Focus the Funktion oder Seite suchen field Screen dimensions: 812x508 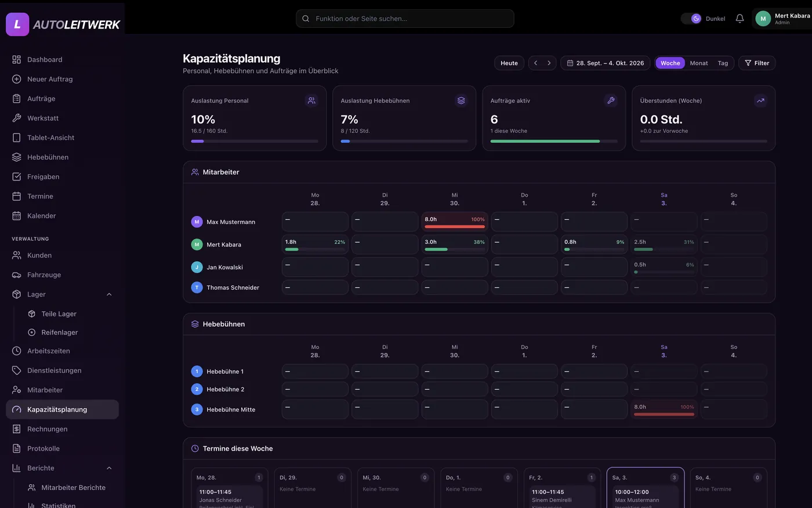tap(405, 19)
